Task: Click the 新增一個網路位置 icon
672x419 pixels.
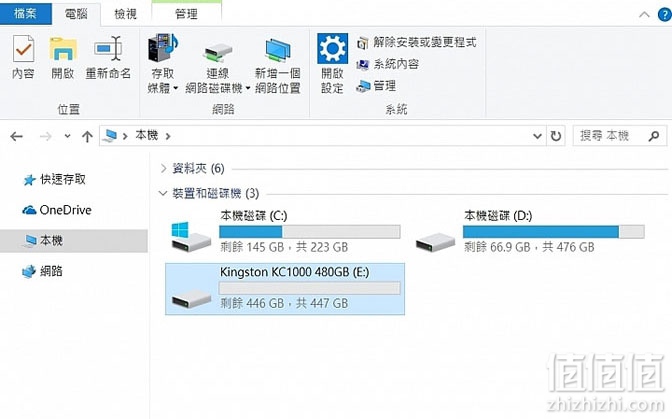Action: [277, 51]
